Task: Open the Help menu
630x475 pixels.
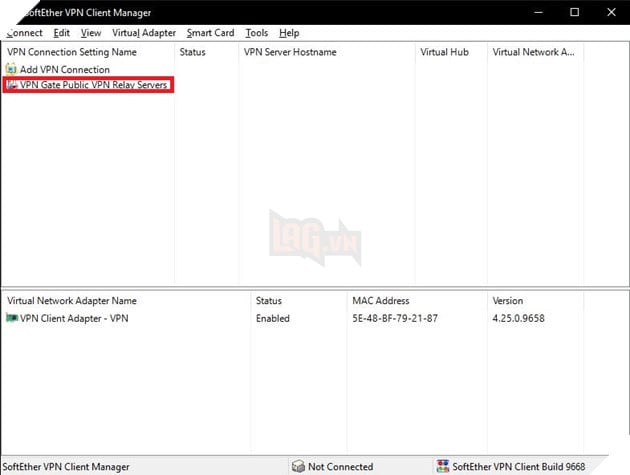Action: point(289,33)
